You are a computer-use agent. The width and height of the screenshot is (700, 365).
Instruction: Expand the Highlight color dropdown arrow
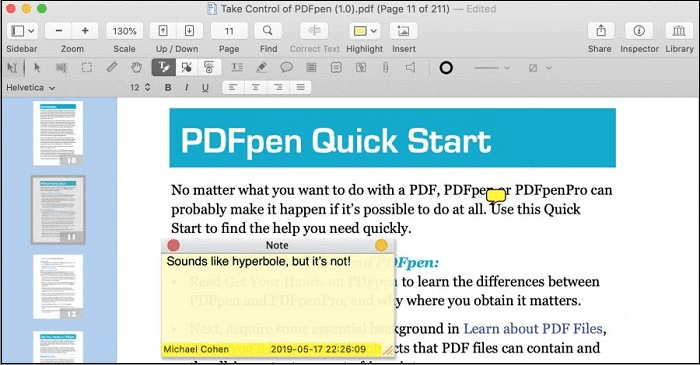[374, 31]
